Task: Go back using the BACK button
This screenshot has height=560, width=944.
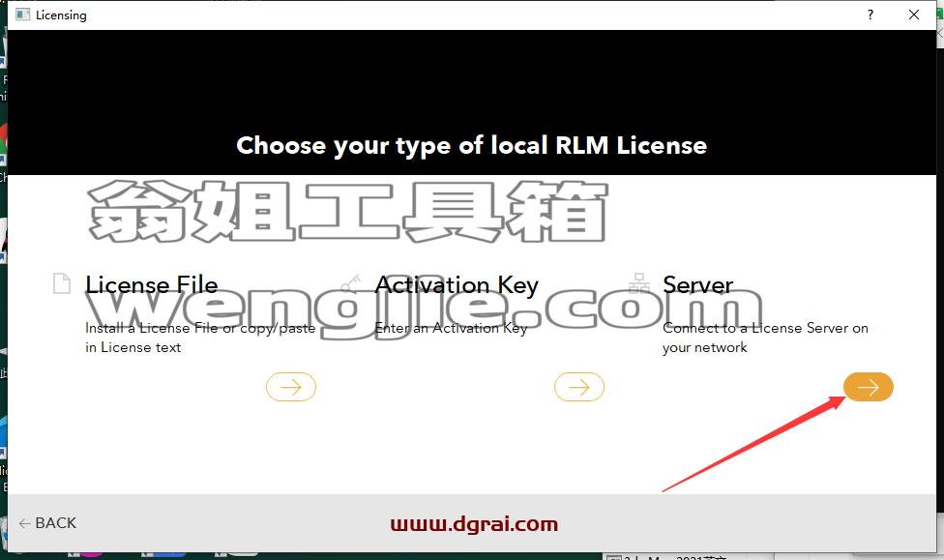Action: (x=47, y=523)
